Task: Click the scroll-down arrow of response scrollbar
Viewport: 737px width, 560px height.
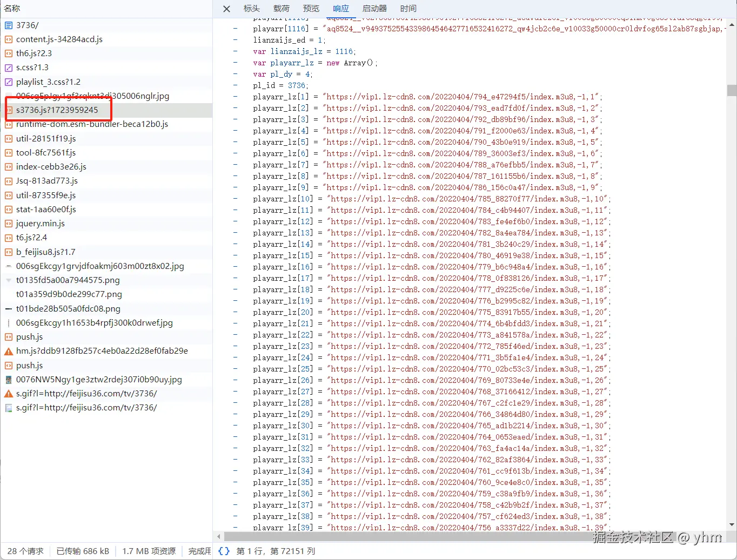Action: (x=732, y=524)
